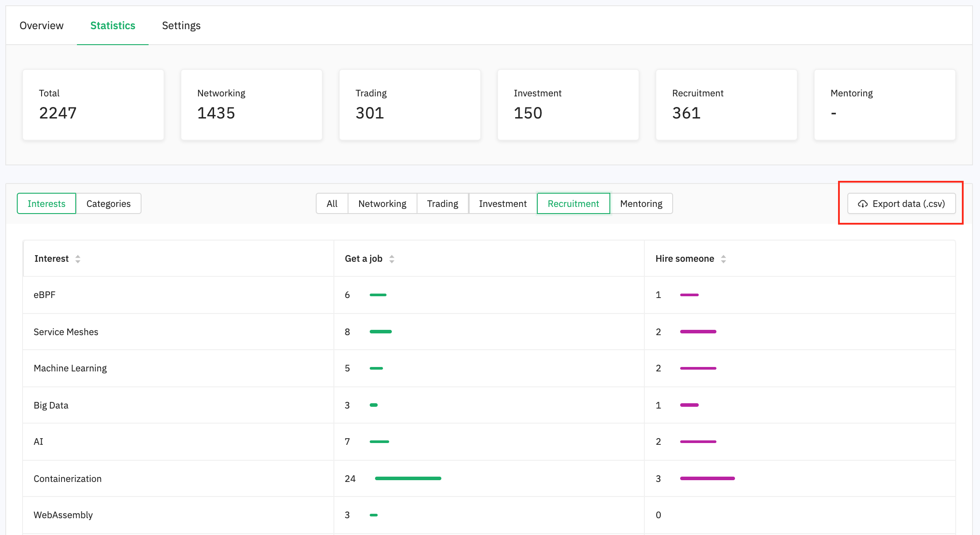Click the Big Data interest row
Viewport: 980px width, 535px height.
pos(489,405)
